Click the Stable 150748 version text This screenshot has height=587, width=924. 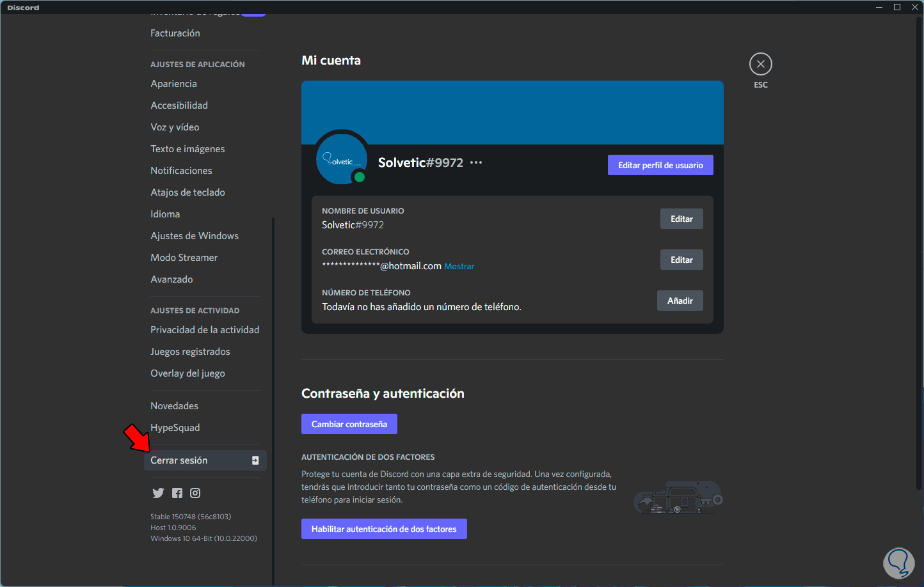pos(191,517)
